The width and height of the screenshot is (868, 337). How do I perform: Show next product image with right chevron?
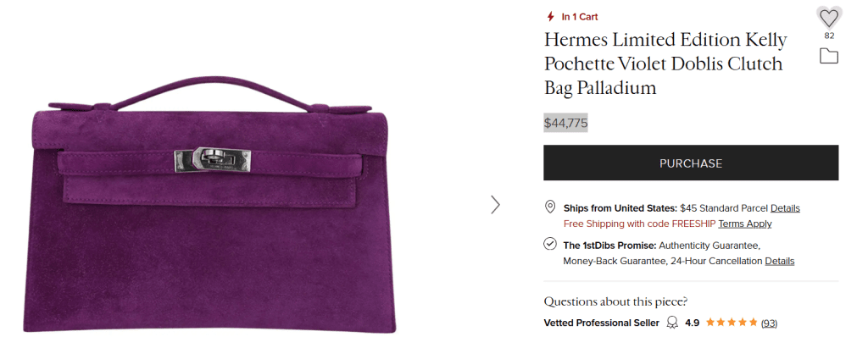[495, 205]
